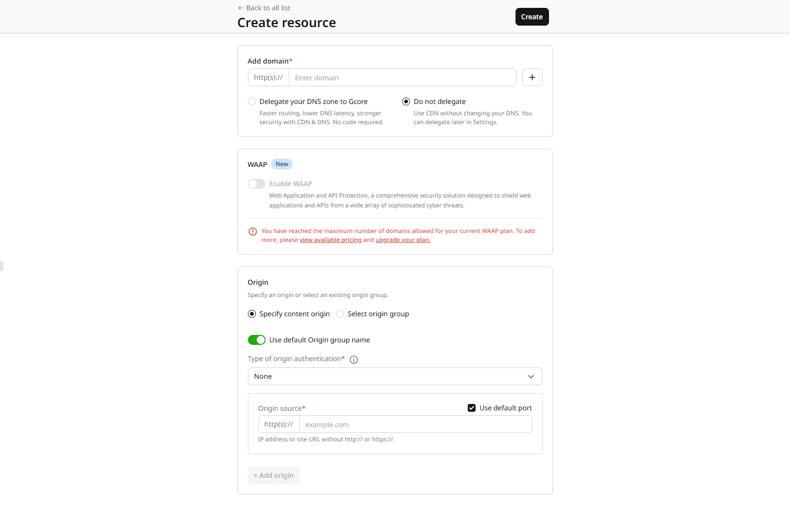Click the info icon beside Type of origin authentication
The width and height of the screenshot is (790, 532).
[353, 359]
